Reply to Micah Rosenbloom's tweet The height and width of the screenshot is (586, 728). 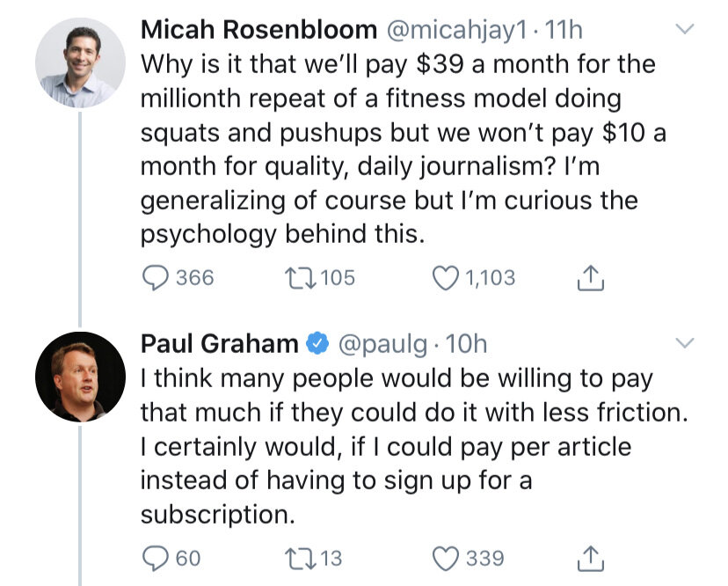pos(156,278)
